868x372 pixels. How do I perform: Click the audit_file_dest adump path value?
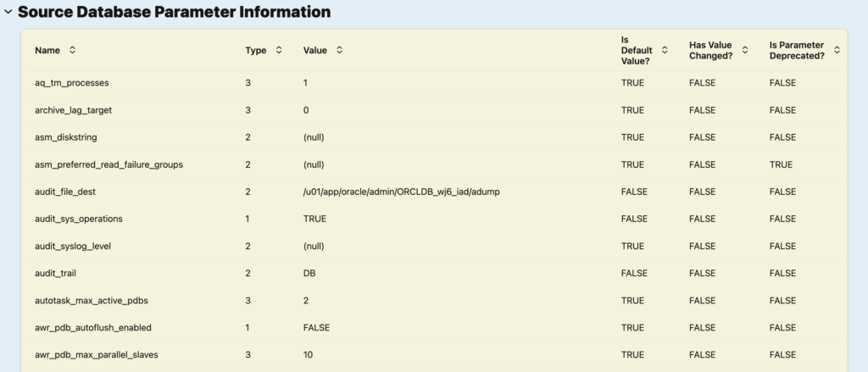click(x=401, y=192)
